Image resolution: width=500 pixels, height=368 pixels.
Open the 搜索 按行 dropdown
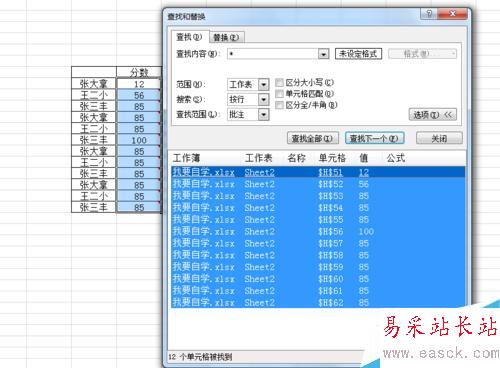click(264, 99)
